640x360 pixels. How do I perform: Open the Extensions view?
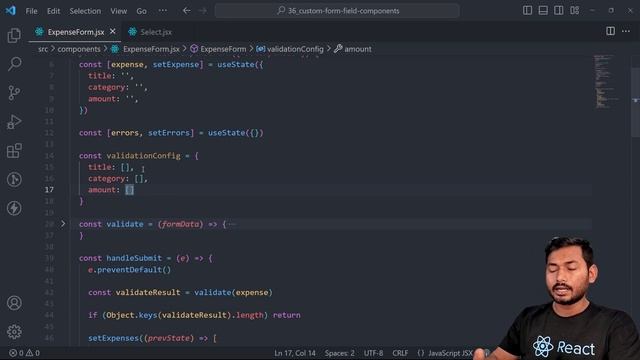click(14, 151)
